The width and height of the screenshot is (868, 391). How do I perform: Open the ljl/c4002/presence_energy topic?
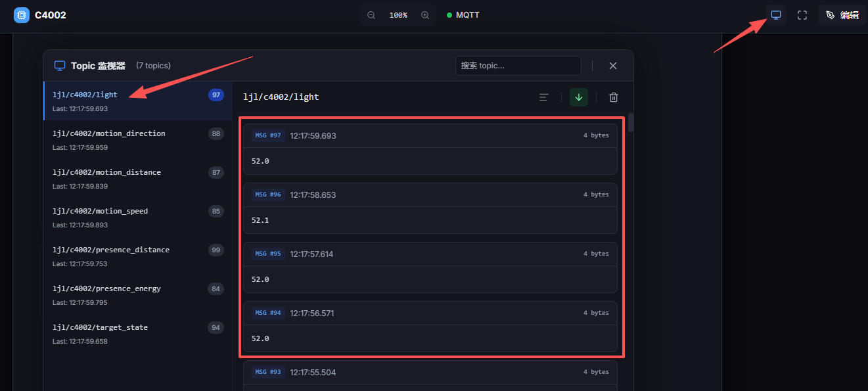pos(138,294)
